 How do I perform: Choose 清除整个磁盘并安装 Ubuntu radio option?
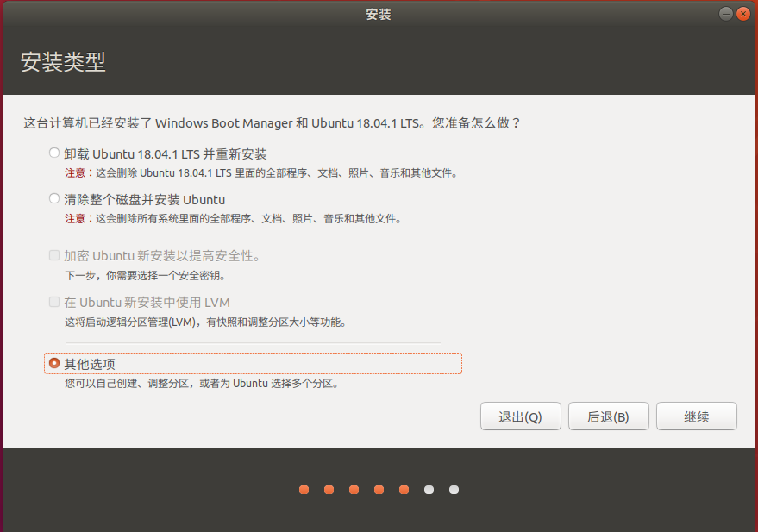(54, 198)
